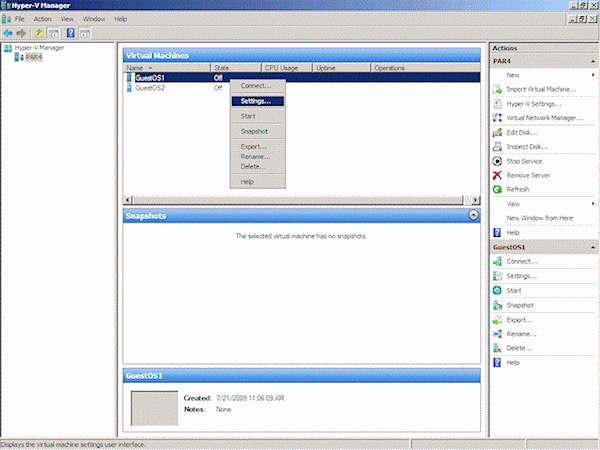Click the green Start icon in Actions
Image resolution: width=600 pixels, height=450 pixels.
pos(497,290)
